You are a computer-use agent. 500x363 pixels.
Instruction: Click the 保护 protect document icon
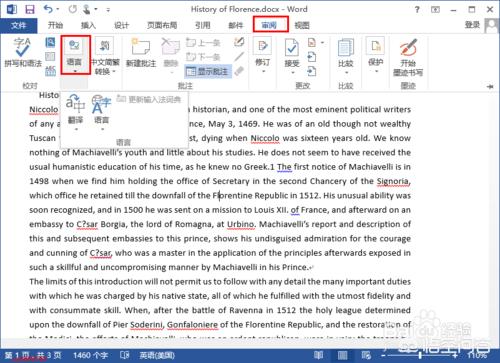click(x=376, y=46)
